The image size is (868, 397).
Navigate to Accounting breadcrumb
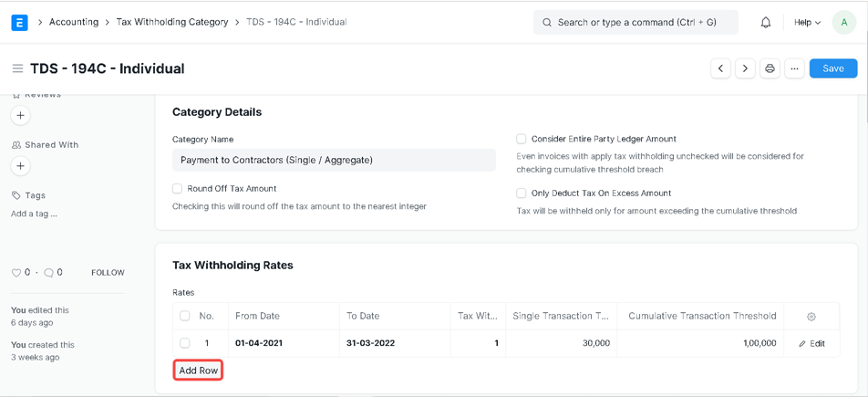pos(74,22)
